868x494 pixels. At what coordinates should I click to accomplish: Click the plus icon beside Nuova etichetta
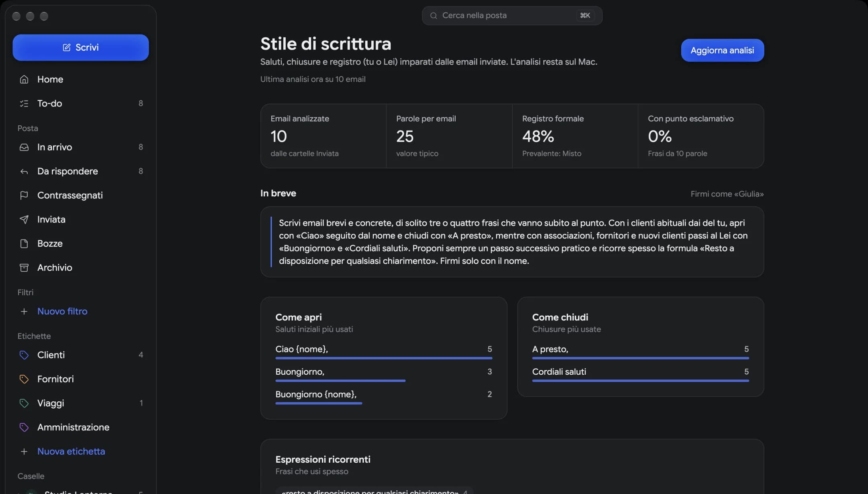click(24, 452)
